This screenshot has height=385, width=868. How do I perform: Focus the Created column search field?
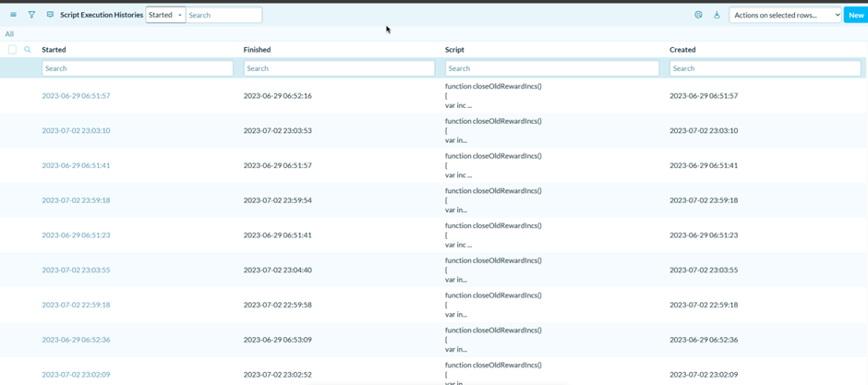click(x=765, y=68)
